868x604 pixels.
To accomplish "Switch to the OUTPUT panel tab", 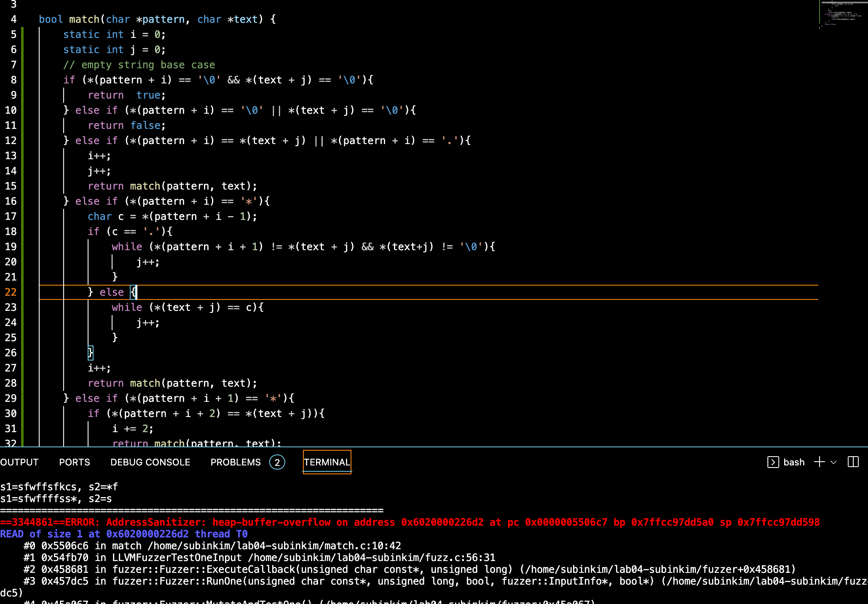I will [19, 462].
